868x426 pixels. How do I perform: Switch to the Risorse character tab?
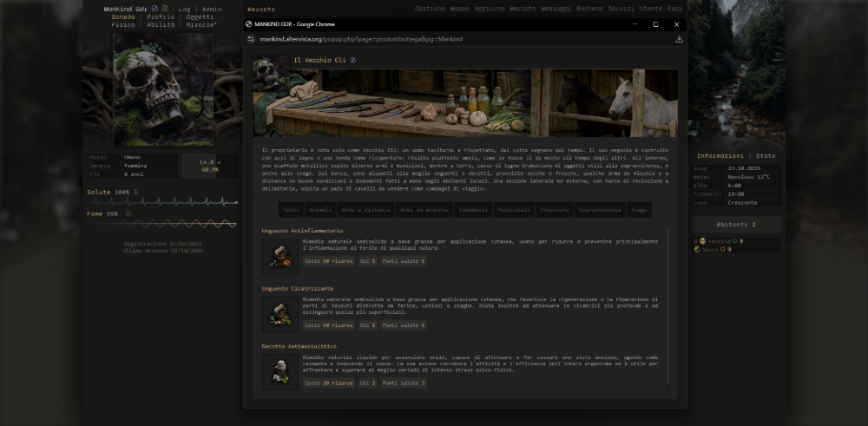coord(201,25)
